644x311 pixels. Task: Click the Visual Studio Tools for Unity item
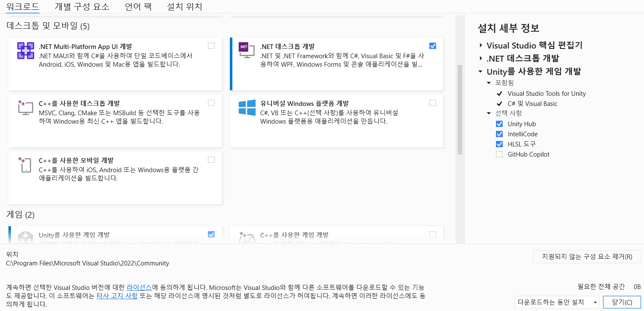(x=547, y=94)
